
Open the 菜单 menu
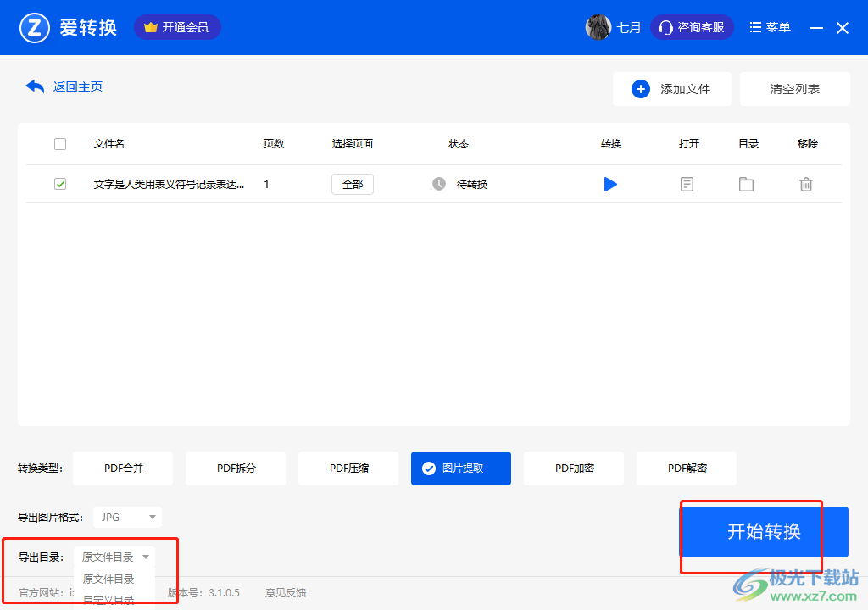(x=771, y=27)
